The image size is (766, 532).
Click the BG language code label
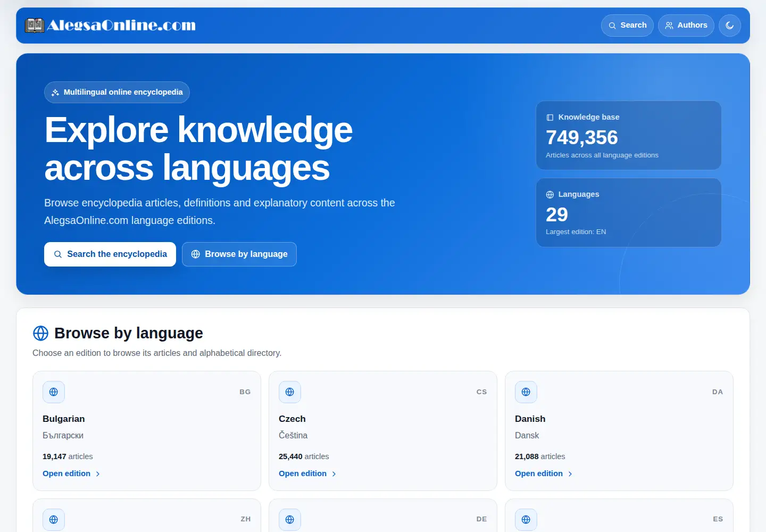click(x=245, y=392)
